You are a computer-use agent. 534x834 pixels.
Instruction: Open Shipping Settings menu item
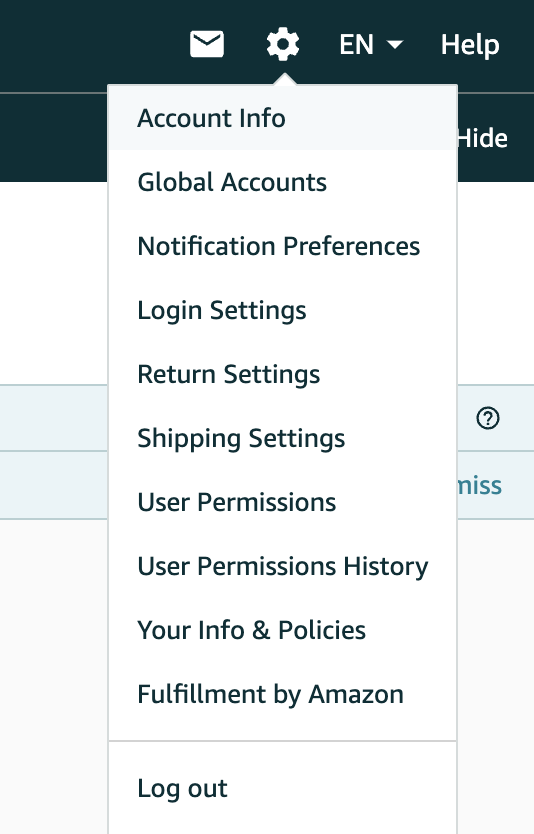click(283, 438)
